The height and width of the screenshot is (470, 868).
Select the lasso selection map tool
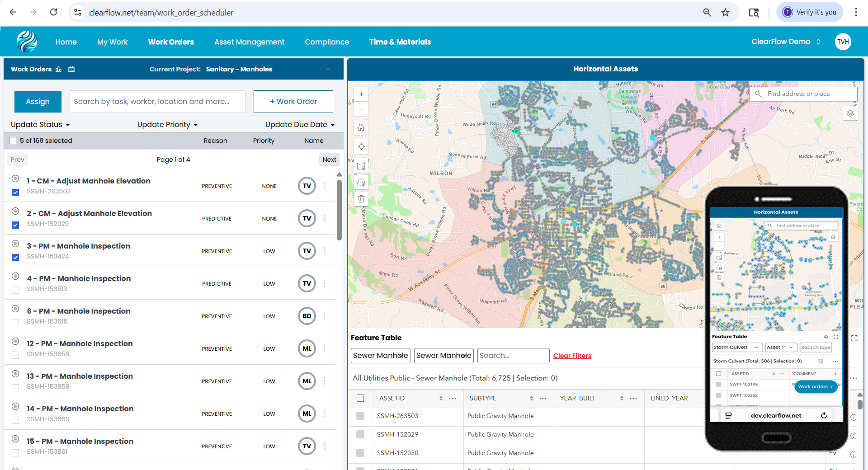tap(361, 182)
